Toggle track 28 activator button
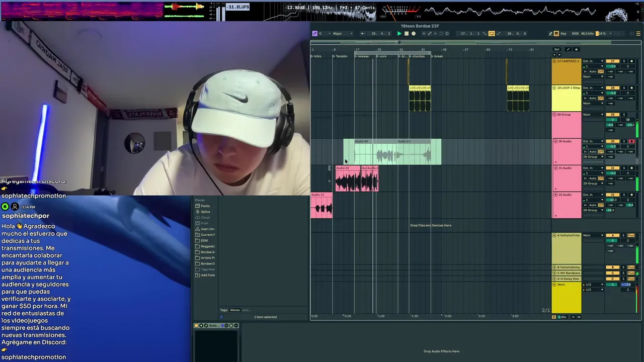 click(x=613, y=88)
